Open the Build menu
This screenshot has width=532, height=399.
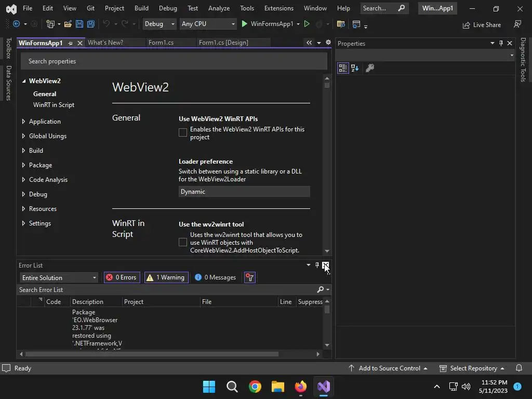tap(141, 8)
